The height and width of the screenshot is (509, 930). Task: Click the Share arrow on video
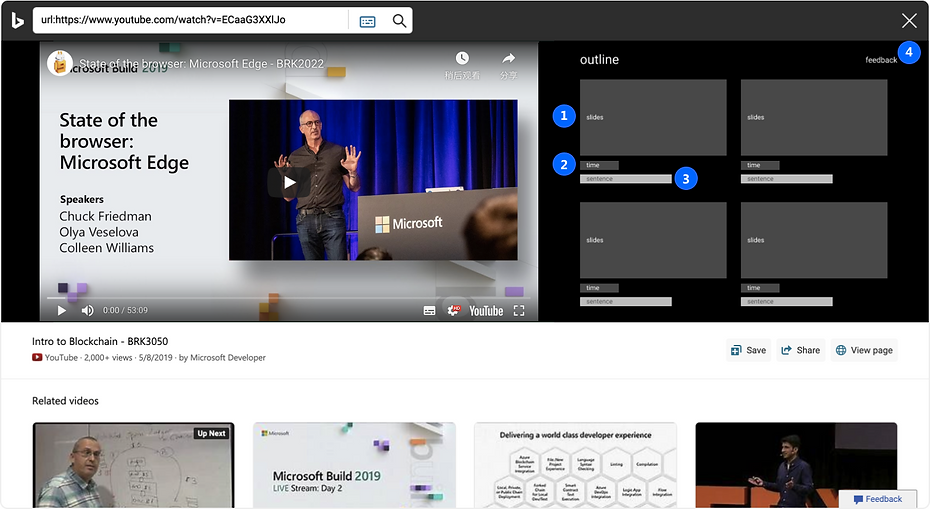(x=508, y=58)
